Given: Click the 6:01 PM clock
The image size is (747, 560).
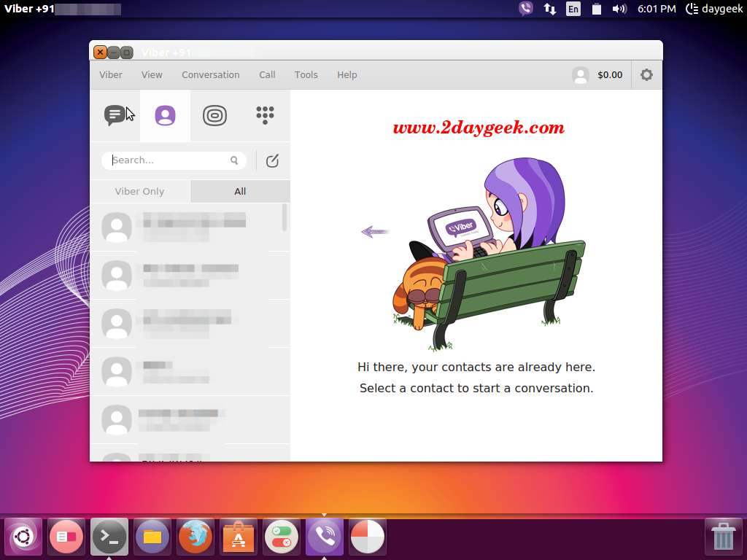Looking at the screenshot, I should point(657,9).
